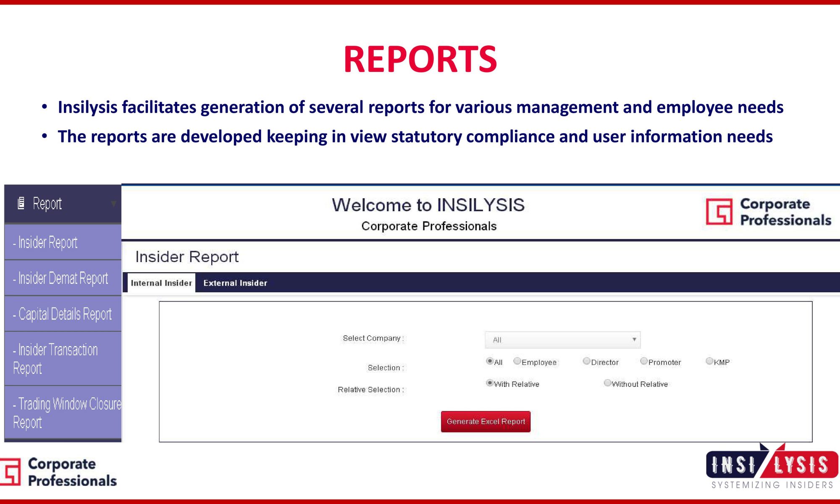
Task: Select the KMP radio button
Action: click(x=709, y=361)
